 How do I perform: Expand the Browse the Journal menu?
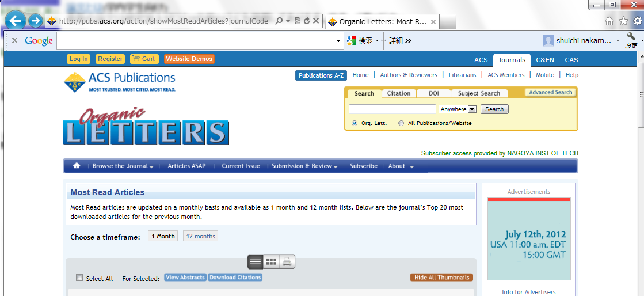(x=123, y=166)
